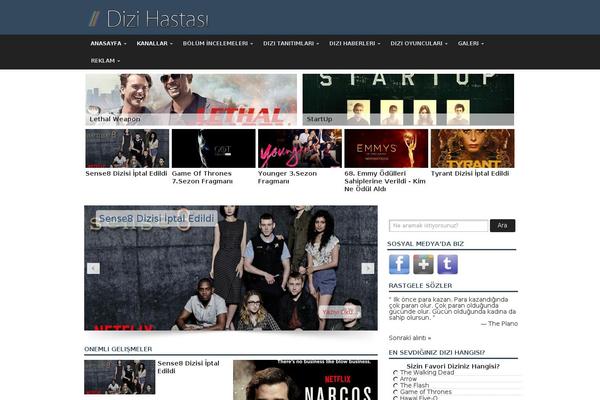The height and width of the screenshot is (400, 600).
Task: Select Game of Thrones poll option
Action: 395,392
